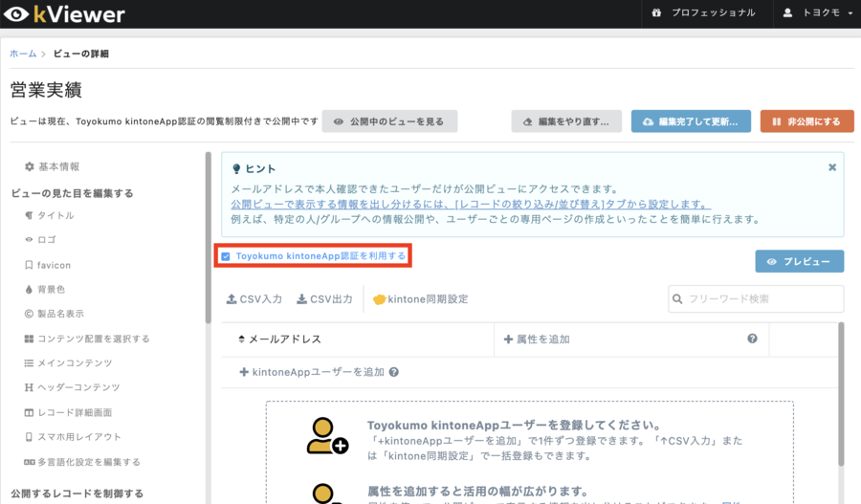Click the eye icon beside ロゴ

29,239
